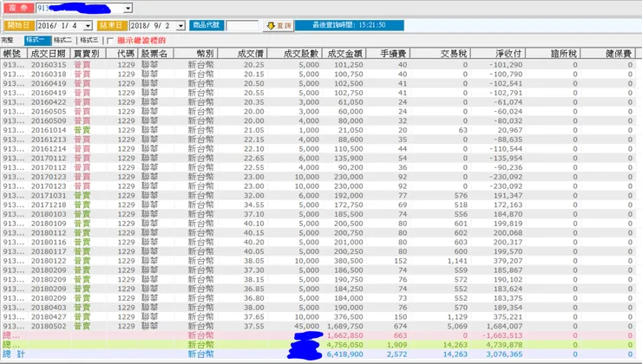This screenshot has width=642, height=364.
Task: Select the row dated 20180117
Action: click(x=318, y=251)
